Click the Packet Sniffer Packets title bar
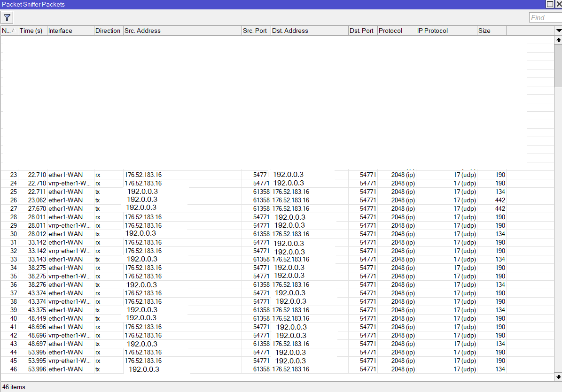Viewport: 562px width, 392px height. click(188, 4)
